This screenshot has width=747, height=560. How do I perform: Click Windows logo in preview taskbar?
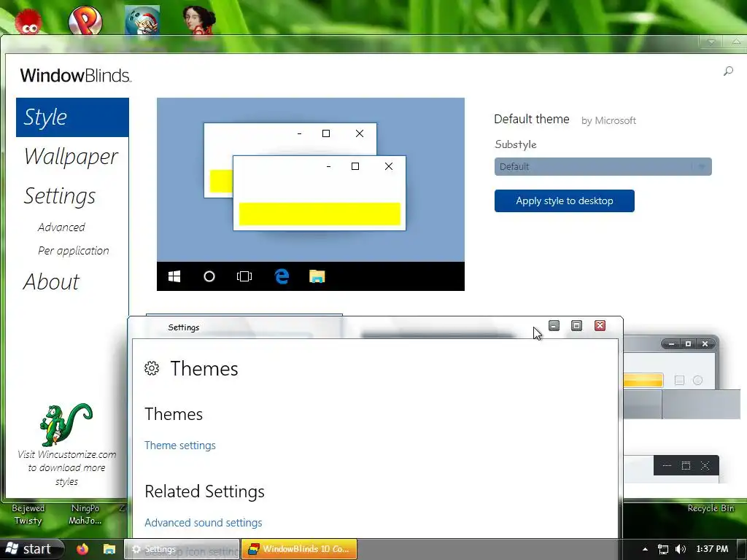174,276
